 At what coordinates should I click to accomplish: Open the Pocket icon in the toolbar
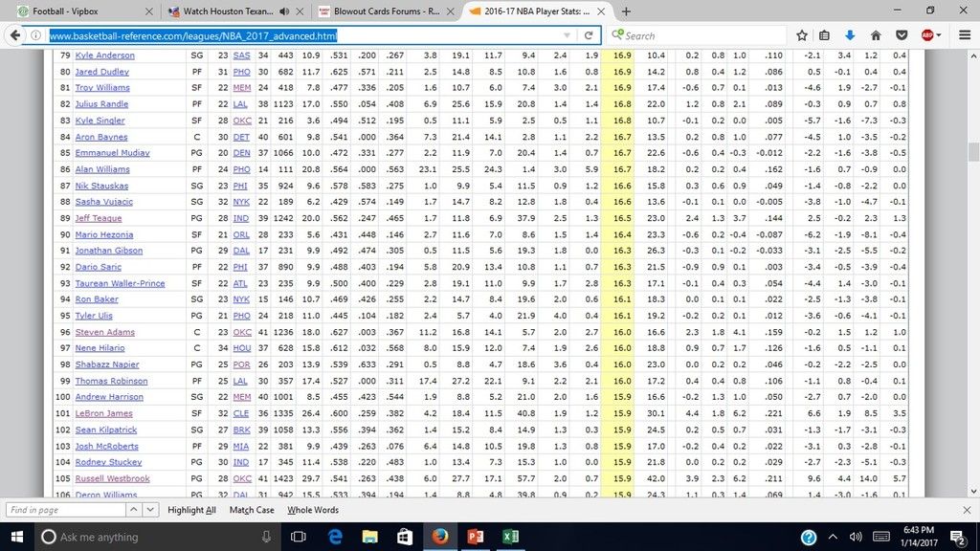pyautogui.click(x=901, y=35)
